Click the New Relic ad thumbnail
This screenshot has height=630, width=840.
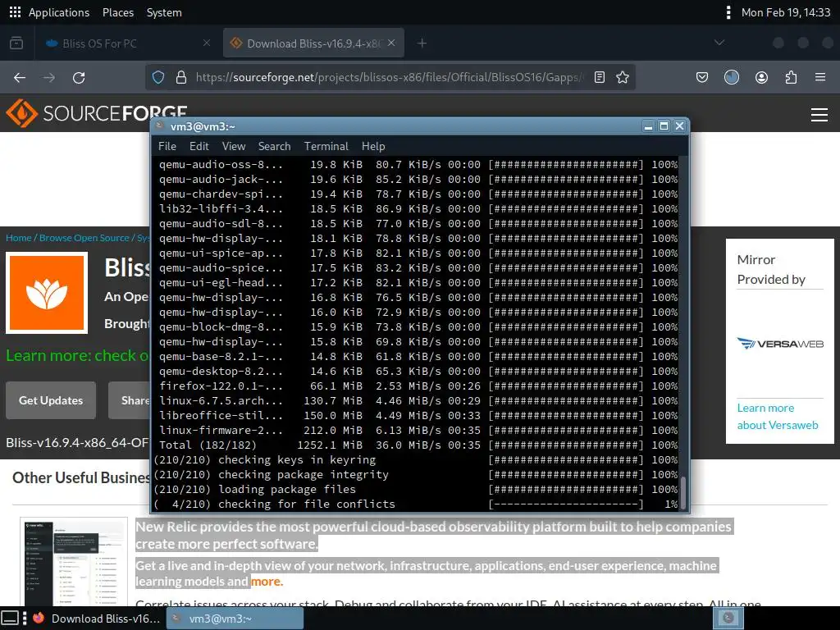point(74,562)
